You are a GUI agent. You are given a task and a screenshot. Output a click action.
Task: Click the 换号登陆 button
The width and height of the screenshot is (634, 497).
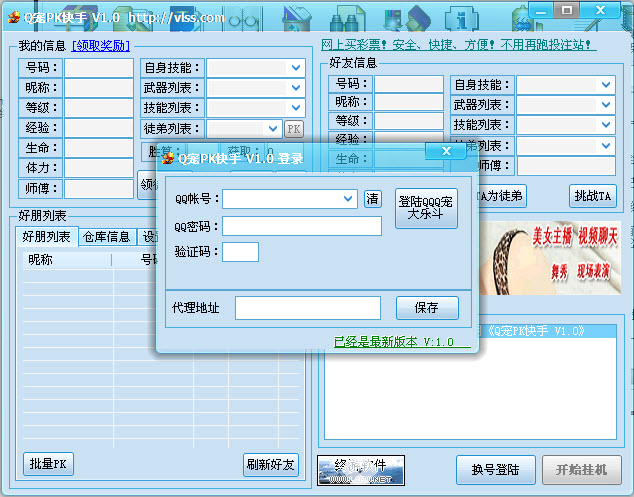pyautogui.click(x=496, y=470)
